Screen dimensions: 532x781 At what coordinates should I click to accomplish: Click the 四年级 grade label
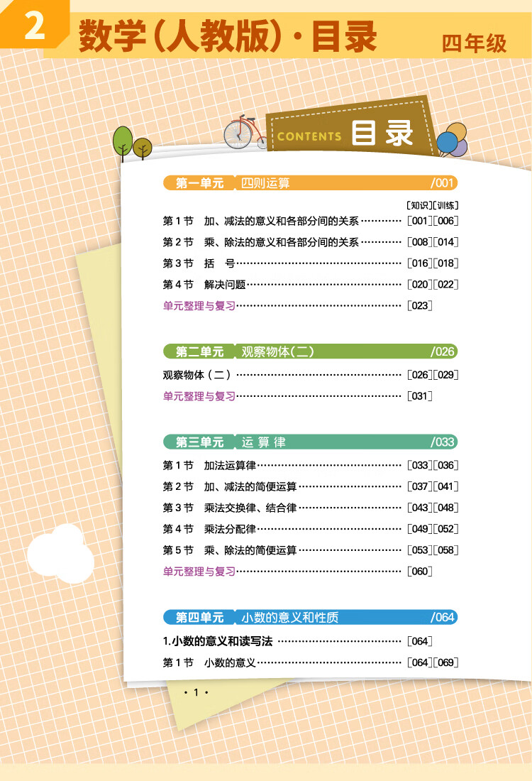(475, 43)
